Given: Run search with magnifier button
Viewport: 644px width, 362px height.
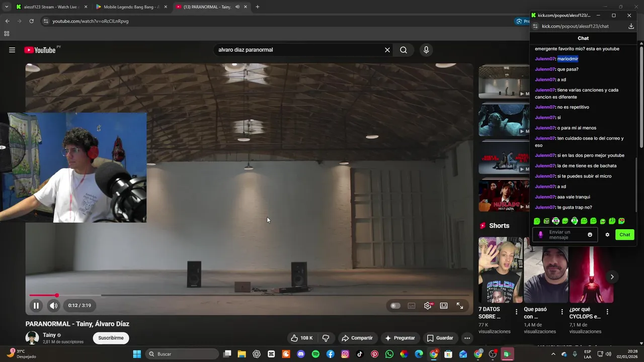Looking at the screenshot, I should click(404, 50).
